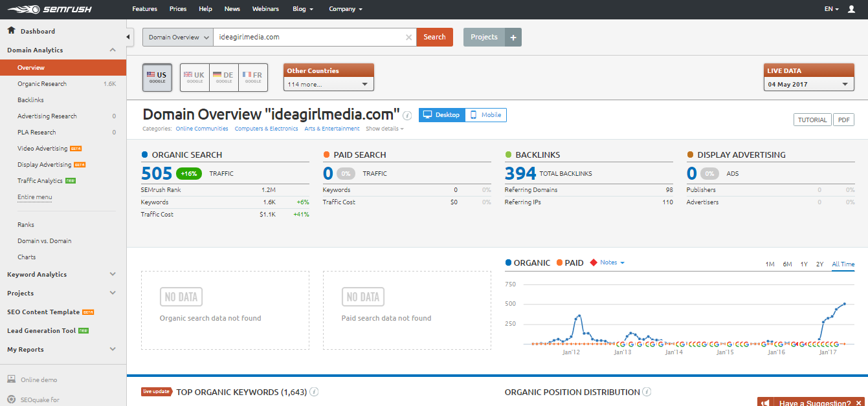Click the live update badge

[157, 392]
